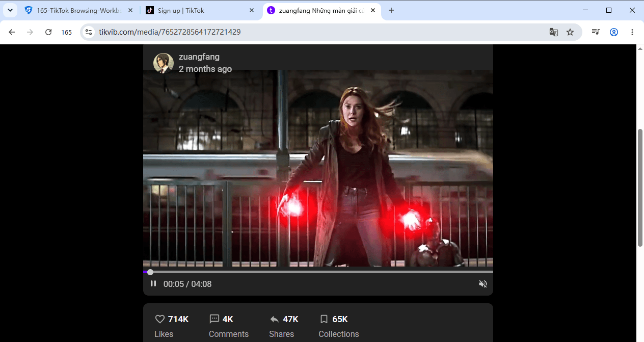Screen dimensions: 644x342
Task: Select the zuangfang video tab
Action: (x=321, y=10)
